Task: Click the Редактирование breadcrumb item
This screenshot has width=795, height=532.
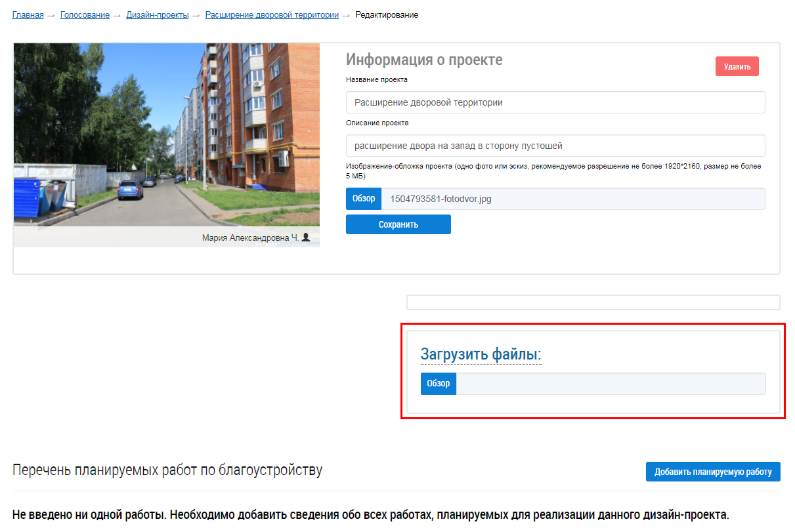Action: point(387,14)
